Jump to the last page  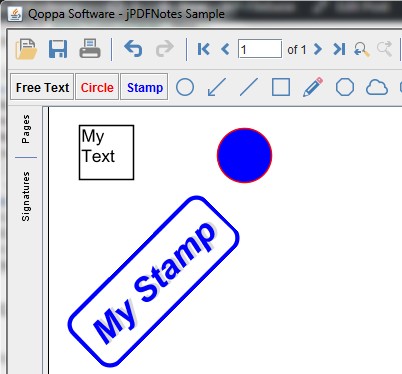339,49
